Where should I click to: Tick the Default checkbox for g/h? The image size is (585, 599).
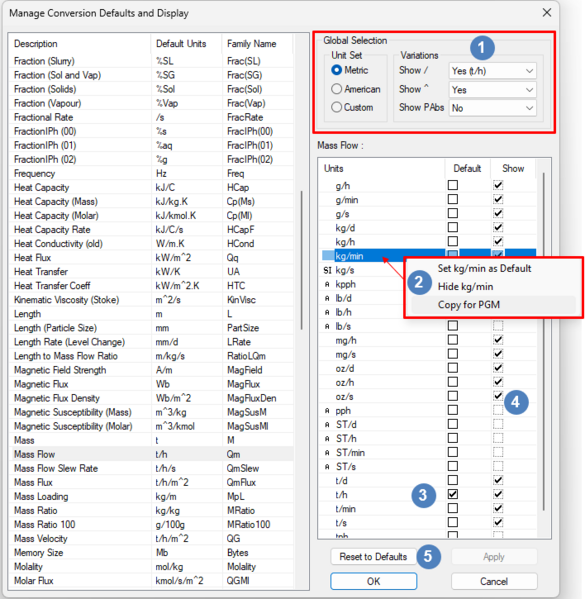point(453,185)
